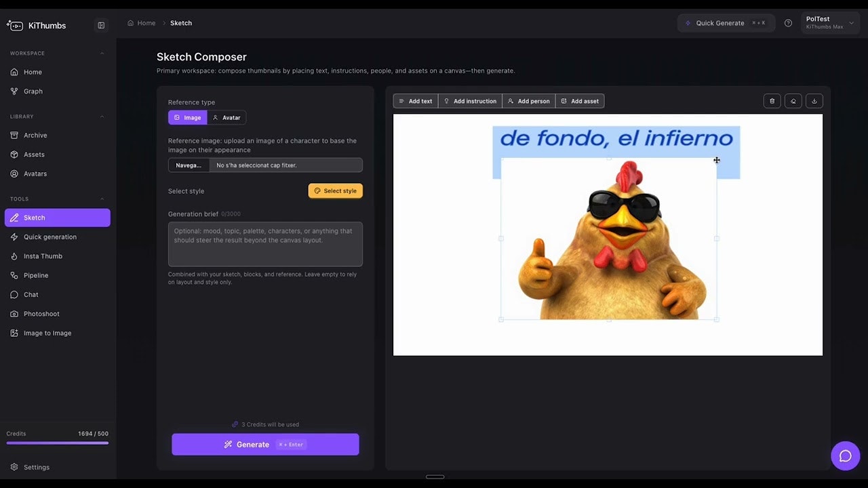The width and height of the screenshot is (868, 488).
Task: Click the link icon beside '3 Credits will be used'
Action: (x=235, y=424)
